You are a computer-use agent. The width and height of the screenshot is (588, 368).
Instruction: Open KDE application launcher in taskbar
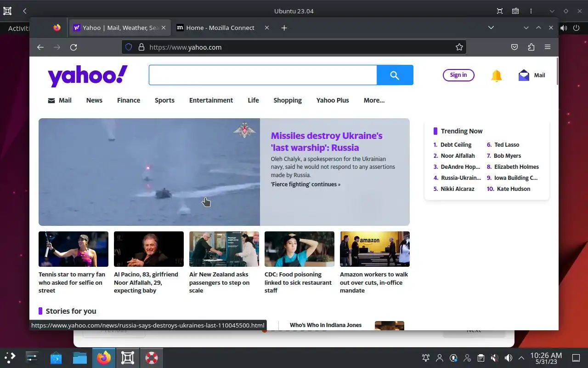[10, 357]
